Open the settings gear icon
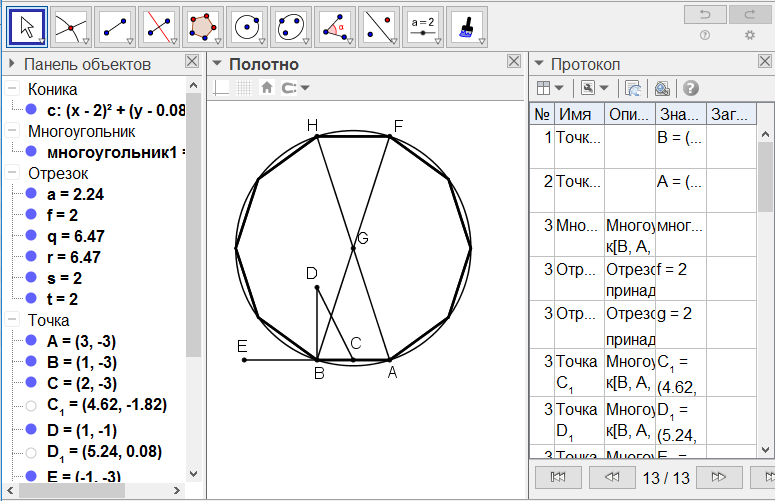This screenshot has width=775, height=501. 750,35
